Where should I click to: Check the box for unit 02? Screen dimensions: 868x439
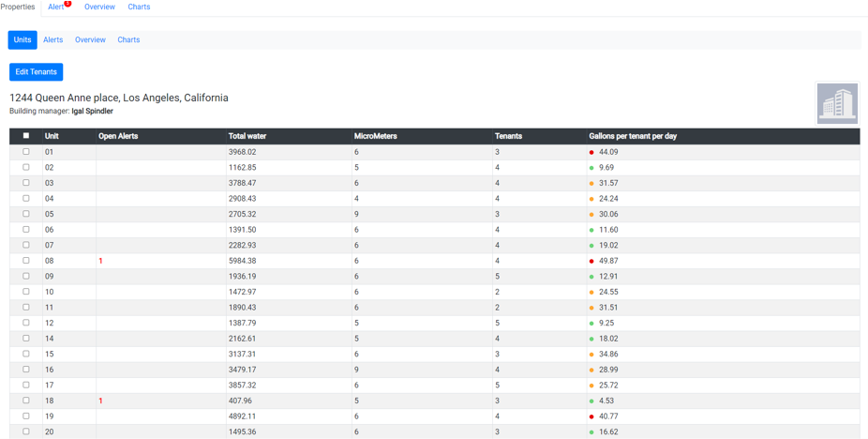pyautogui.click(x=26, y=167)
